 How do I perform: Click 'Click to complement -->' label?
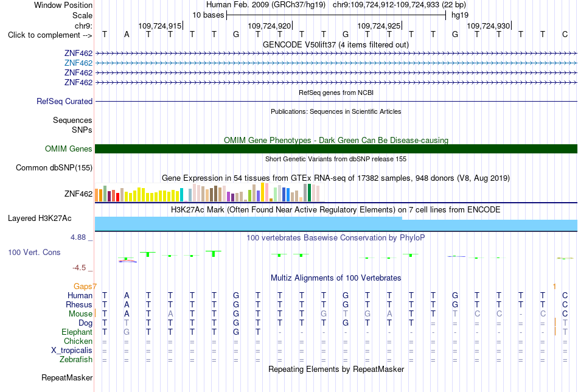[50, 35]
